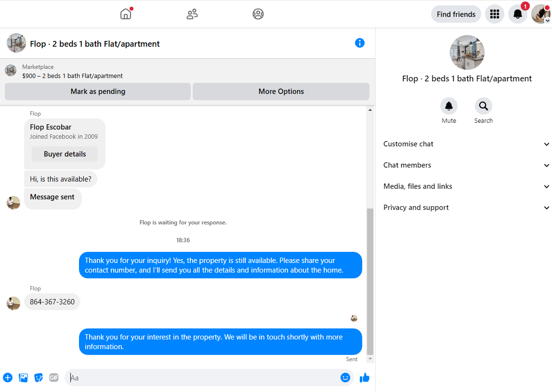
Task: Click into the Aa message field
Action: point(202,378)
